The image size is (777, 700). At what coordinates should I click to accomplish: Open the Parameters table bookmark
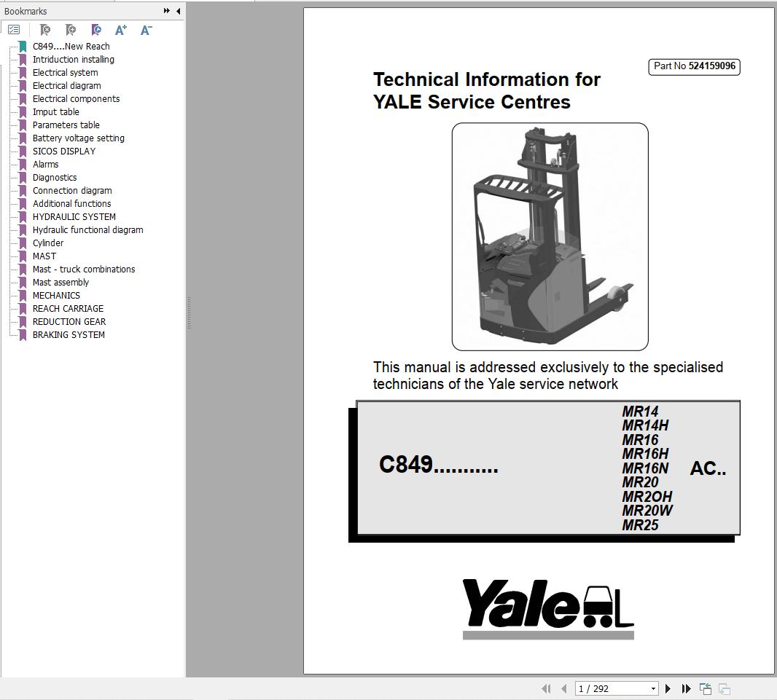pyautogui.click(x=66, y=125)
